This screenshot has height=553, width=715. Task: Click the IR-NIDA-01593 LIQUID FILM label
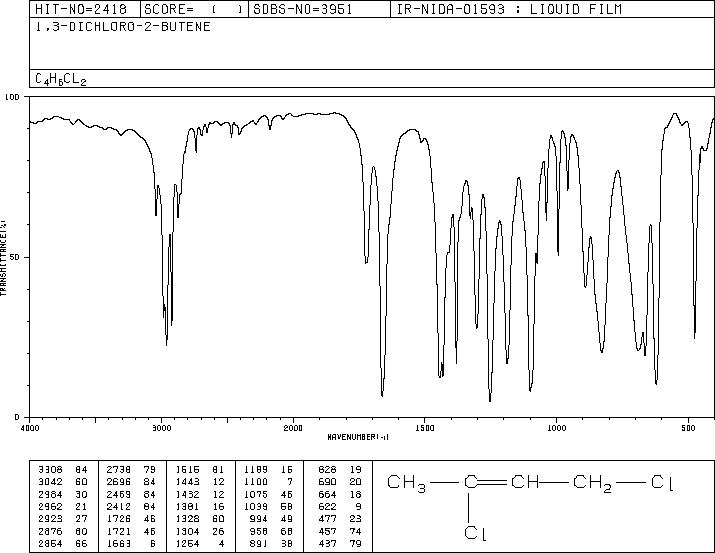pyautogui.click(x=509, y=9)
